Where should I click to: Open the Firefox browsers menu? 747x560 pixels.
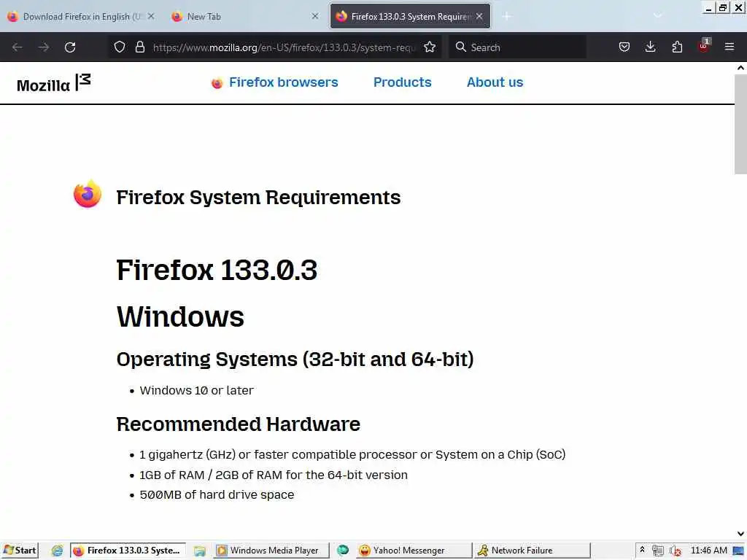coord(274,82)
